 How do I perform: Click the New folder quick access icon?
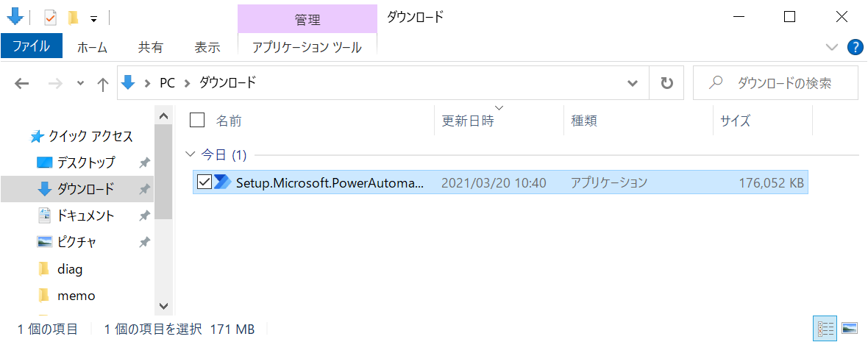click(73, 18)
